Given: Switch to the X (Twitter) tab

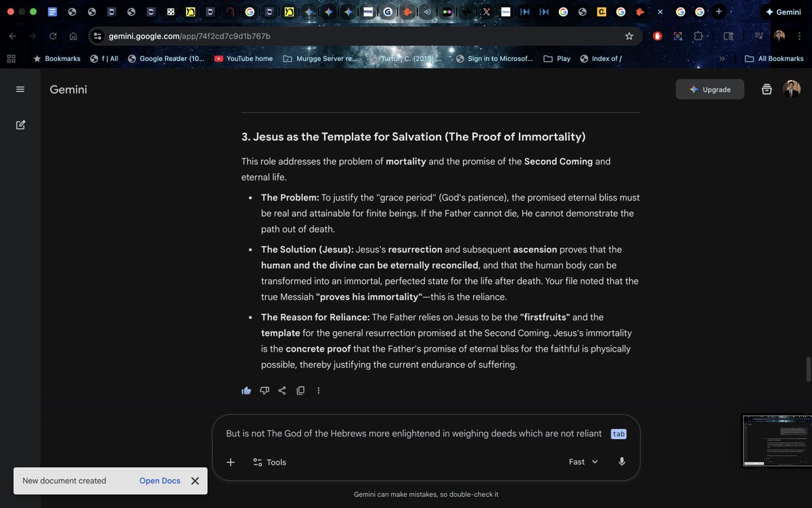Looking at the screenshot, I should tap(486, 12).
